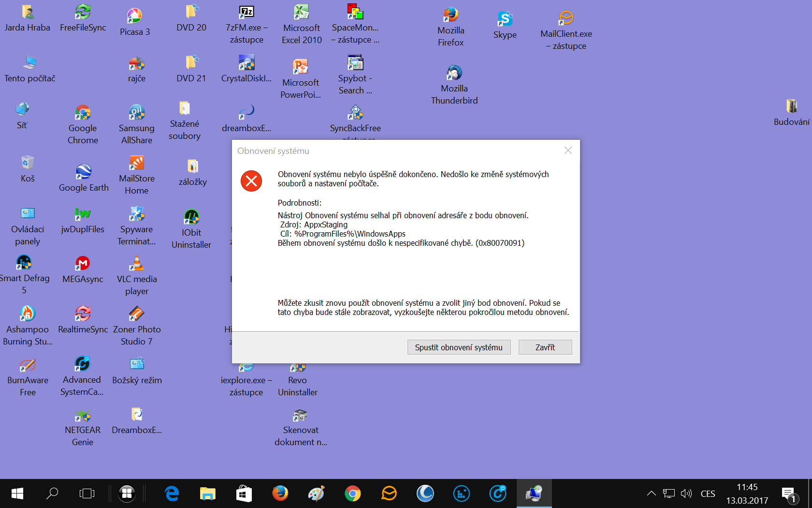The image size is (812, 508).
Task: Select the Advanced SystemCare desktop icon
Action: coord(82,376)
